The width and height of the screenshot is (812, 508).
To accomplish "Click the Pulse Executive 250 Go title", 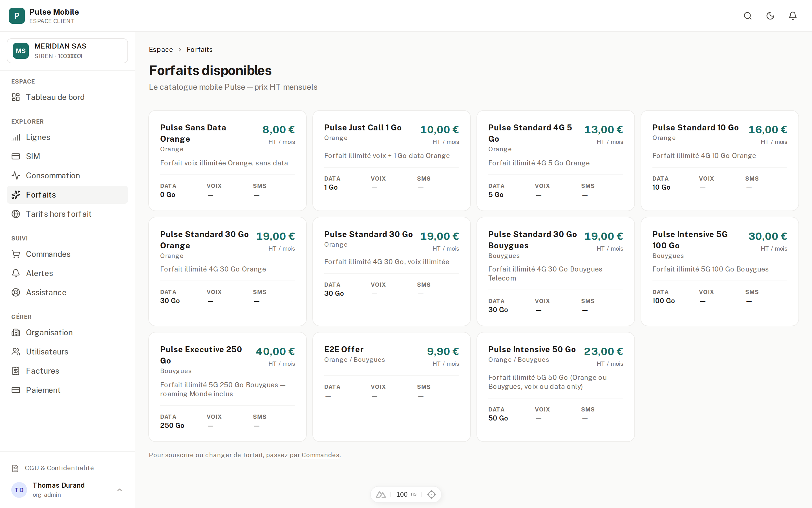I will (x=201, y=355).
